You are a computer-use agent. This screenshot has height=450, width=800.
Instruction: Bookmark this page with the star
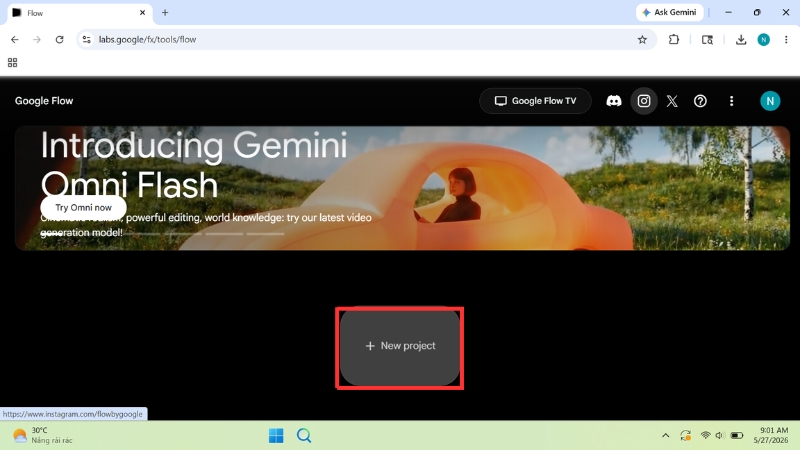[642, 39]
